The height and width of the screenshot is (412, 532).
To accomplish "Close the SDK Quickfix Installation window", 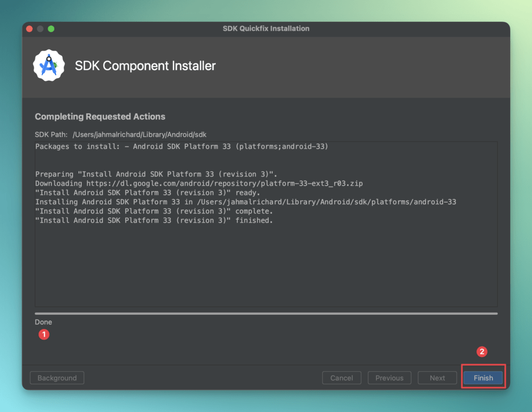I will point(30,29).
